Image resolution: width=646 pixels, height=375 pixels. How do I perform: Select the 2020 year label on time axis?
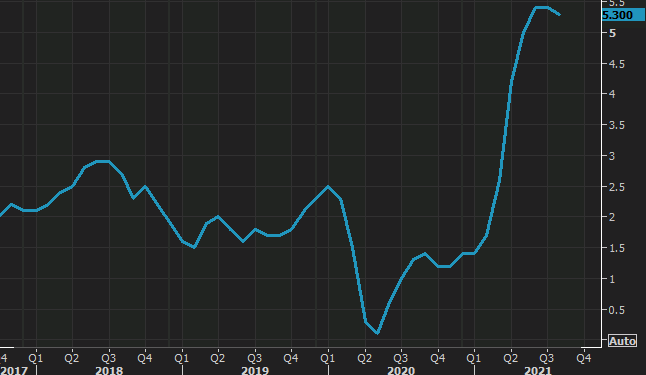coord(401,370)
